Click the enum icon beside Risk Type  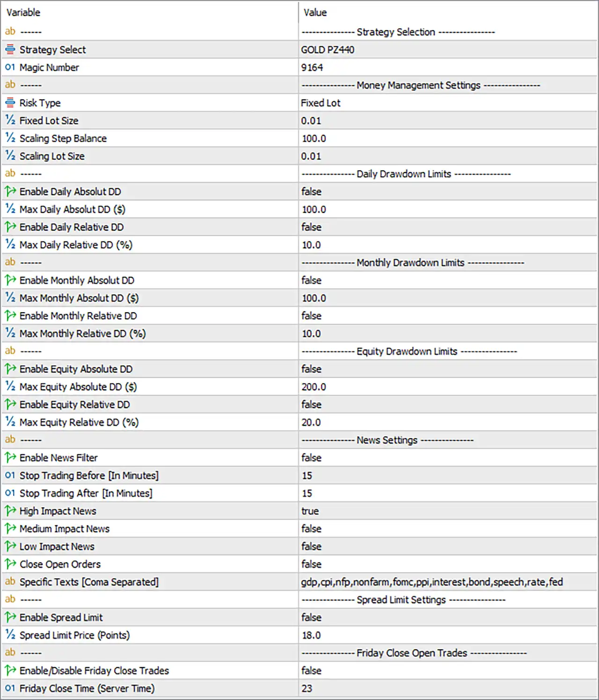pyautogui.click(x=10, y=103)
